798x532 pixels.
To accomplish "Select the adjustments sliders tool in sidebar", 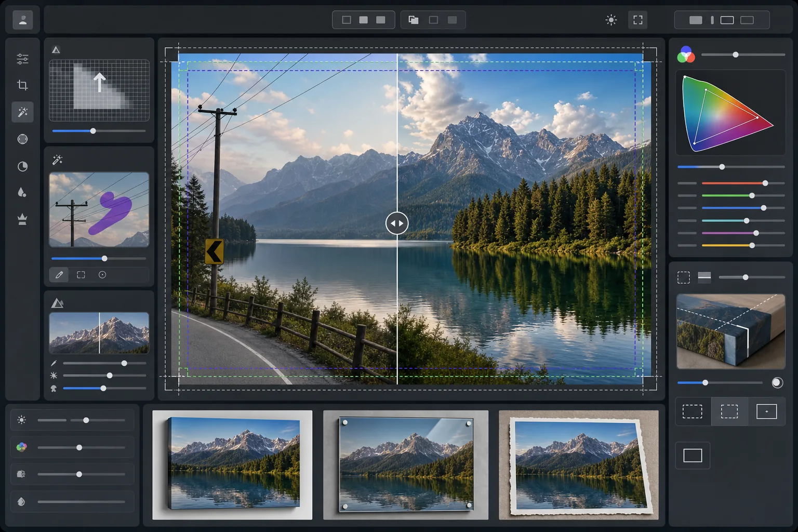I will point(22,59).
